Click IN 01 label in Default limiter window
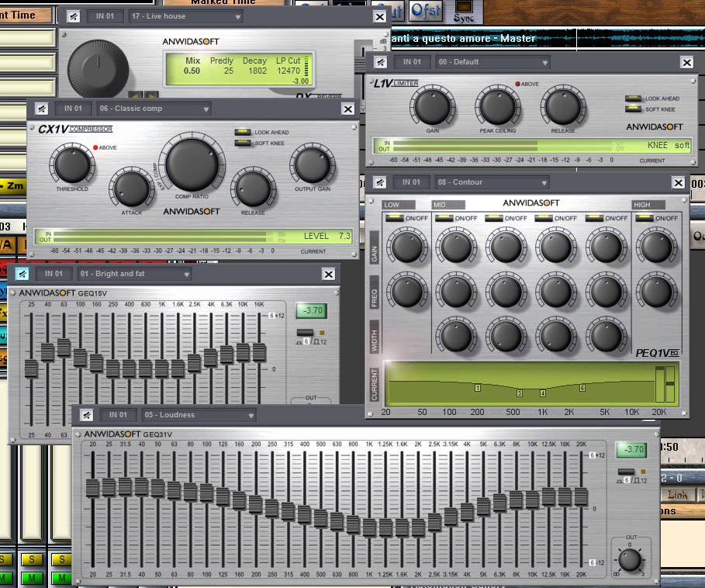 pos(412,62)
